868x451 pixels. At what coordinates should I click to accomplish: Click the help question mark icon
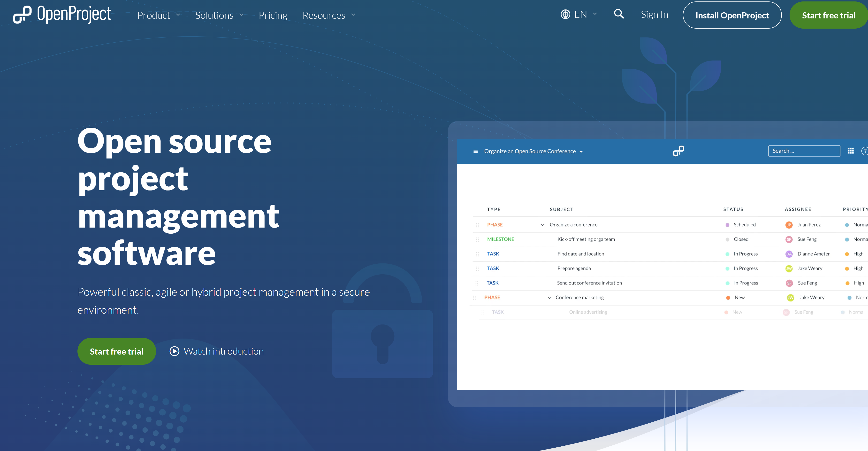pos(865,151)
